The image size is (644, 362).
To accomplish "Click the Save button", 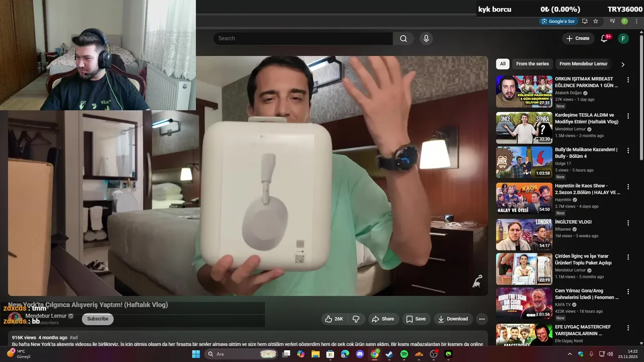I will click(416, 319).
